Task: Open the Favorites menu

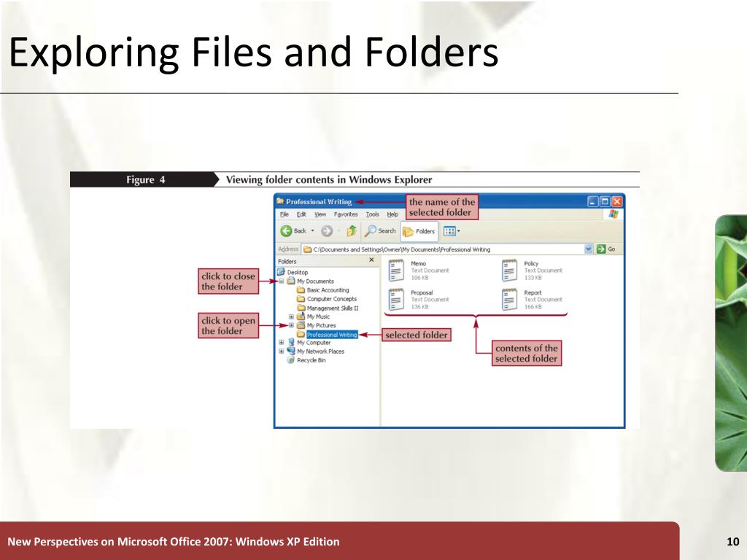Action: pos(346,214)
